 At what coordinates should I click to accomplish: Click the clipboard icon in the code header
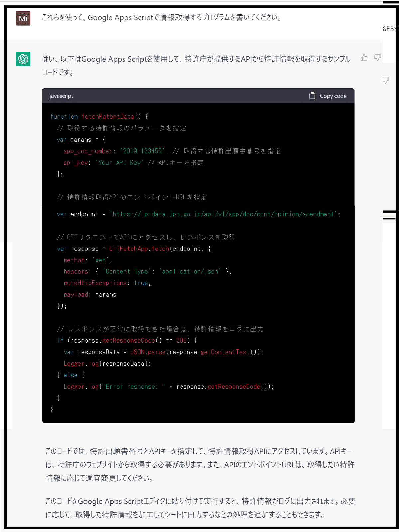point(312,96)
